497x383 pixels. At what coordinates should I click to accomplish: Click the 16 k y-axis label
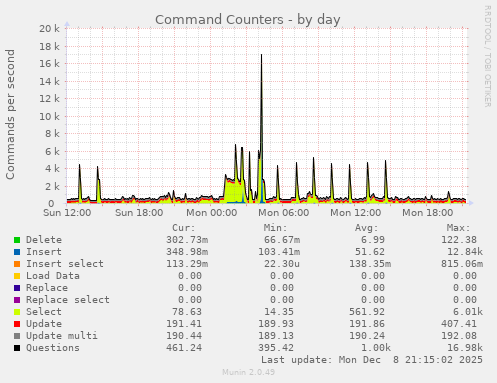click(49, 64)
